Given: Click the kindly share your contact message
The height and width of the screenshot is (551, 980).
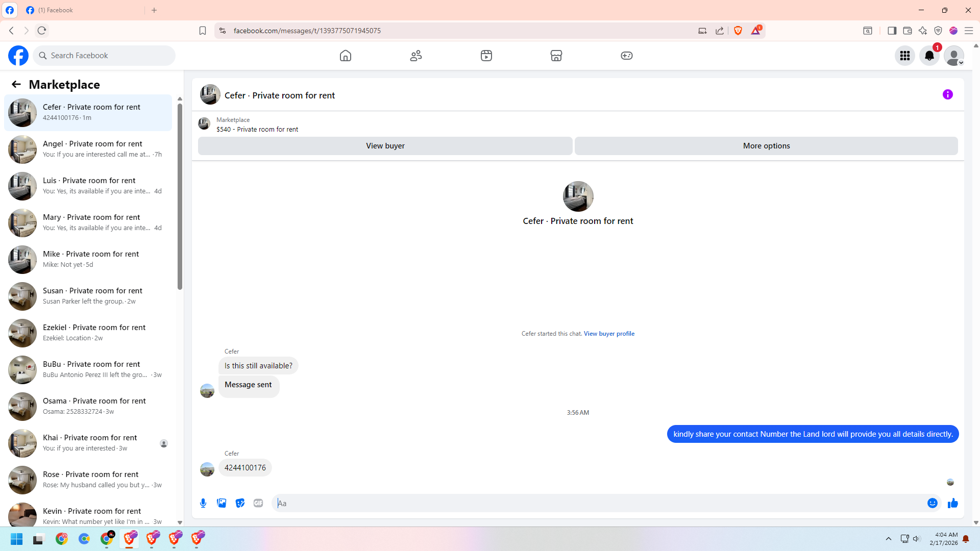Looking at the screenshot, I should coord(813,434).
